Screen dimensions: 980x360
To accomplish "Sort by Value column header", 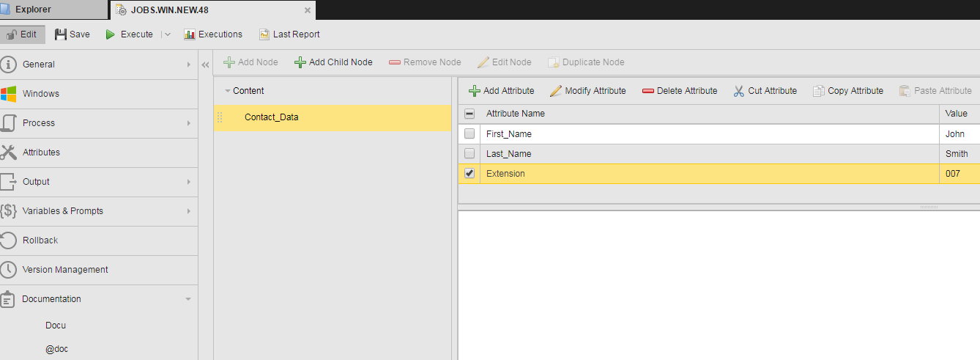I will (x=959, y=114).
